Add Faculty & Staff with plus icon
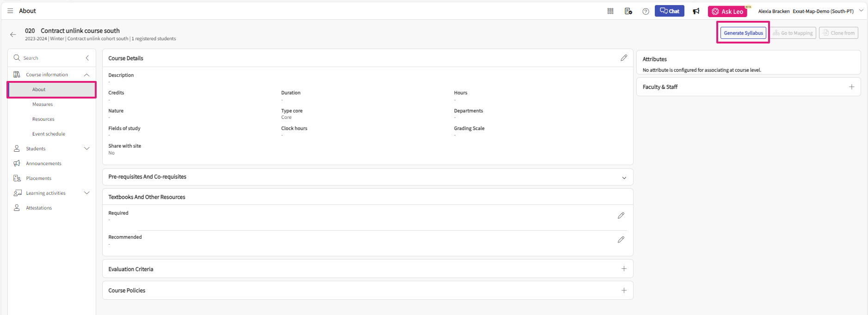 851,87
